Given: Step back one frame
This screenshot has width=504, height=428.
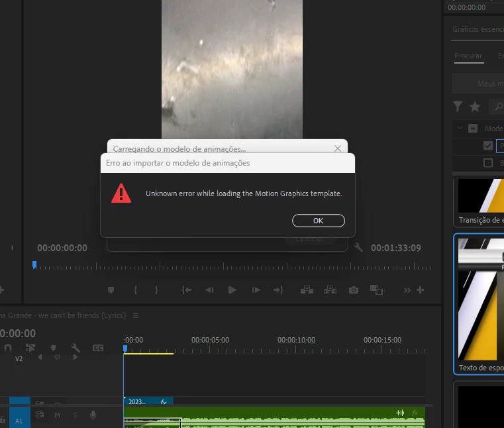Looking at the screenshot, I should coord(209,290).
